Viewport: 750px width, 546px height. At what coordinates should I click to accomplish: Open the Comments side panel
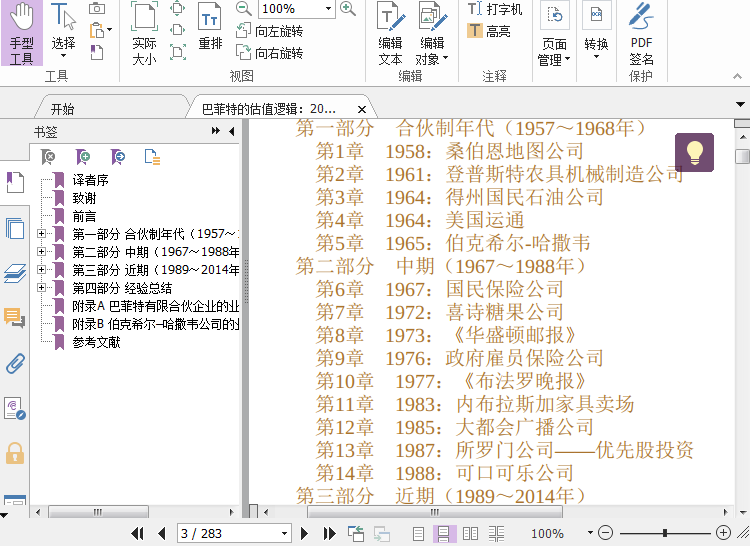[15, 317]
